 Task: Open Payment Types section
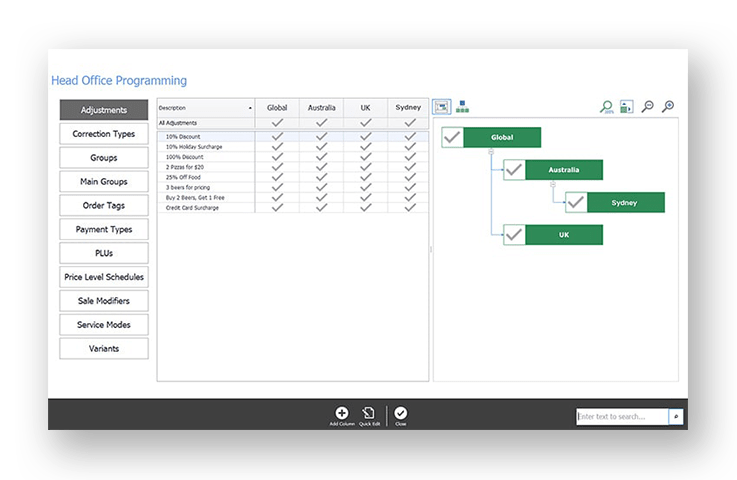point(104,229)
